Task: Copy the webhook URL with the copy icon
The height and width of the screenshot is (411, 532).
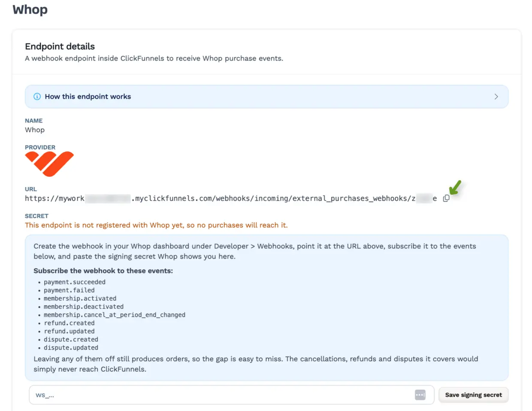Action: 446,198
